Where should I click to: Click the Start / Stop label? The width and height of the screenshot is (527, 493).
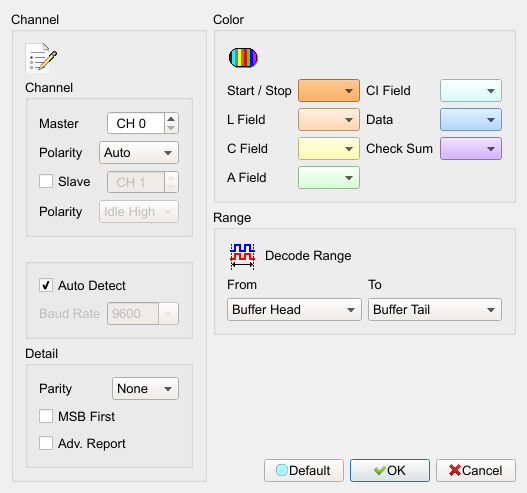[259, 91]
